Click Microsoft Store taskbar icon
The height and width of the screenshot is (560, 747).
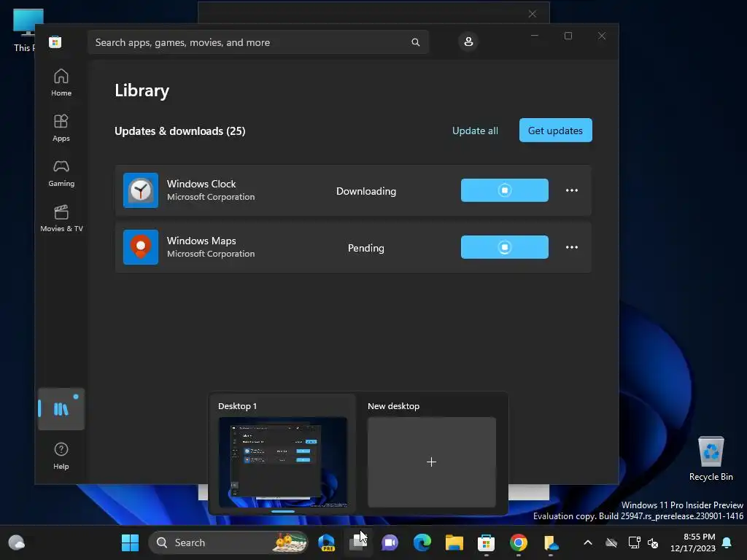tap(486, 542)
